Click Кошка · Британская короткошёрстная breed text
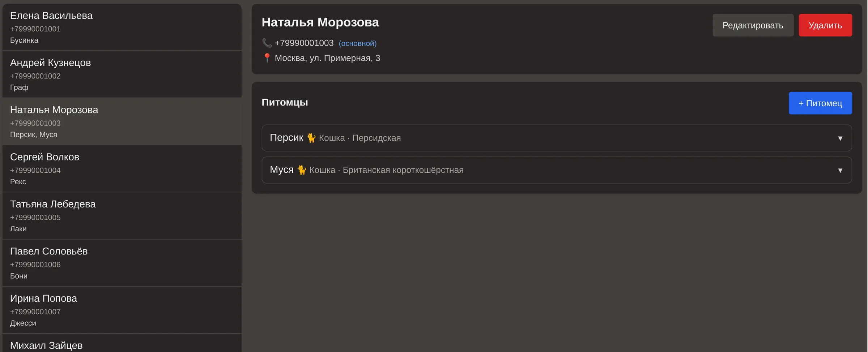 pyautogui.click(x=387, y=170)
